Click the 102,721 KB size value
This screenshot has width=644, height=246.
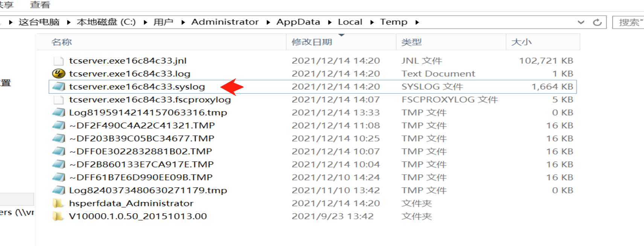point(546,61)
